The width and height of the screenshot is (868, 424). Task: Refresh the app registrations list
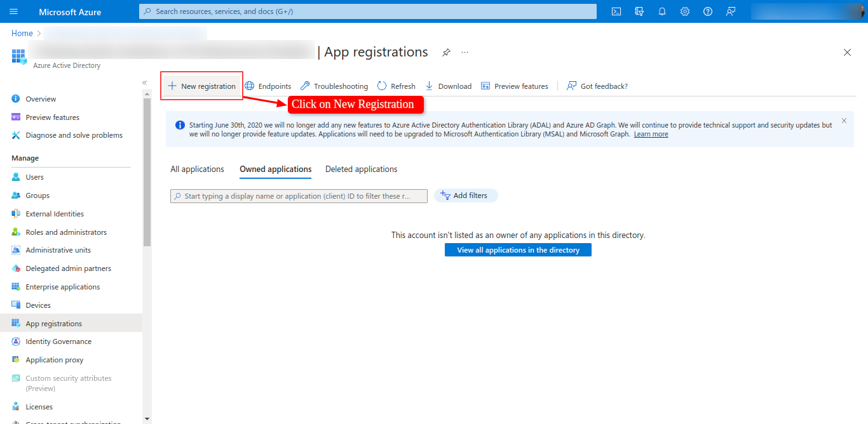pos(397,86)
